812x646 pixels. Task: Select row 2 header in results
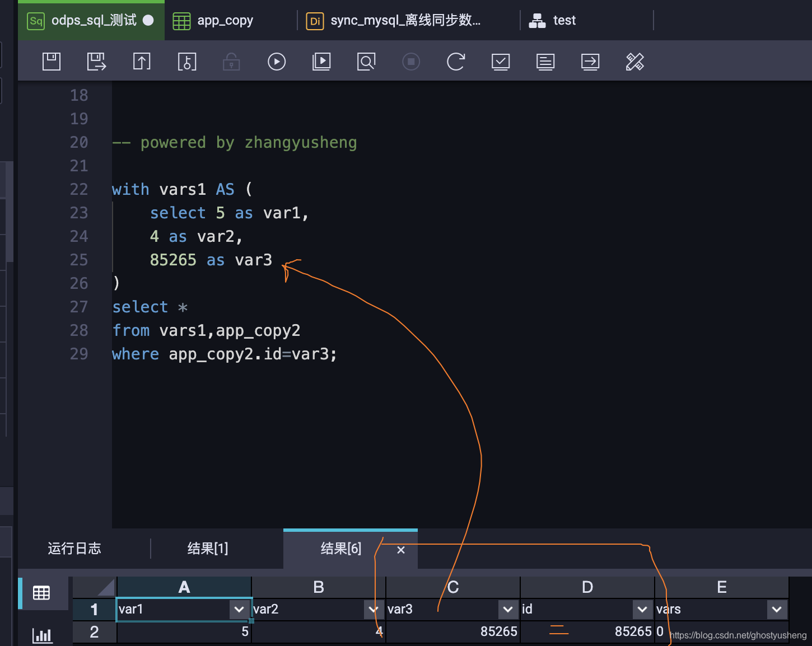point(94,632)
